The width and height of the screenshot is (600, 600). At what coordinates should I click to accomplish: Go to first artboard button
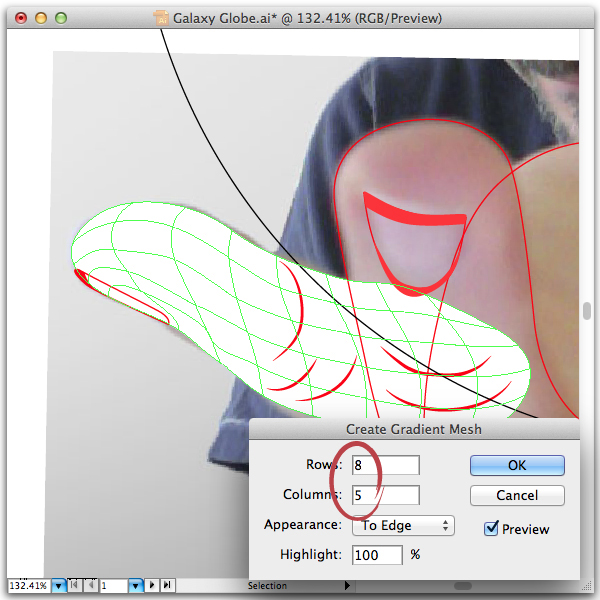tap(75, 585)
